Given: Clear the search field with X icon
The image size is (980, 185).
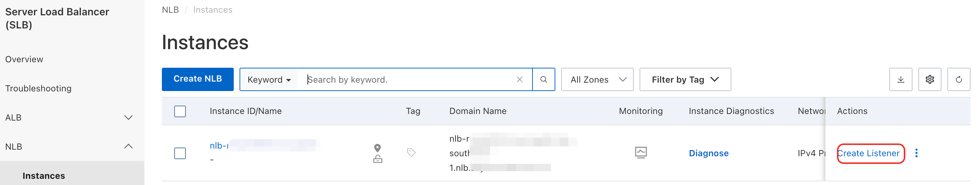Looking at the screenshot, I should tap(519, 79).
